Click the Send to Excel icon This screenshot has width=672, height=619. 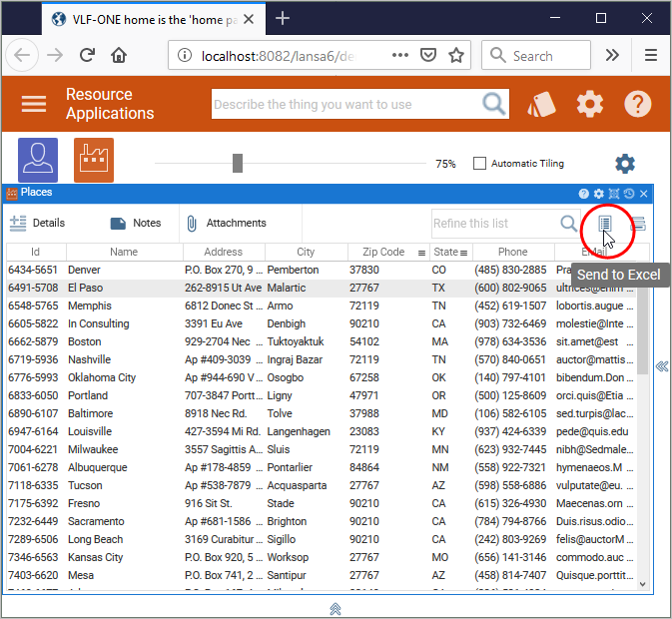tap(605, 225)
